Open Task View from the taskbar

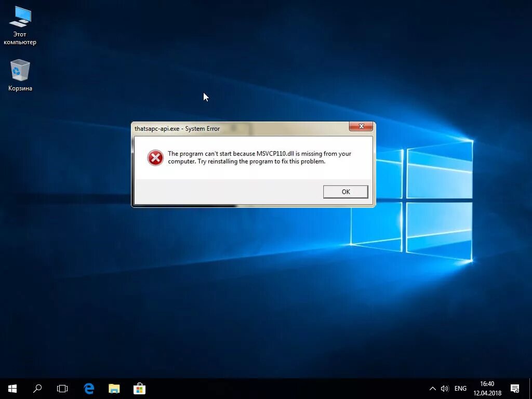click(62, 389)
